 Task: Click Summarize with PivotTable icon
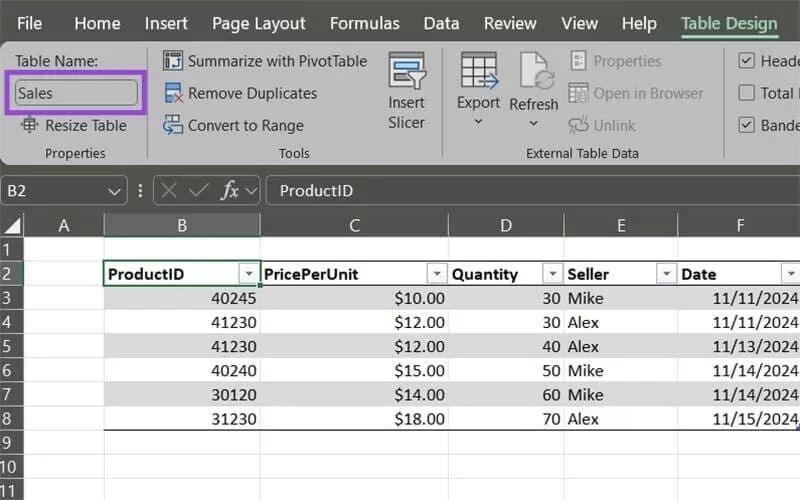pos(173,61)
